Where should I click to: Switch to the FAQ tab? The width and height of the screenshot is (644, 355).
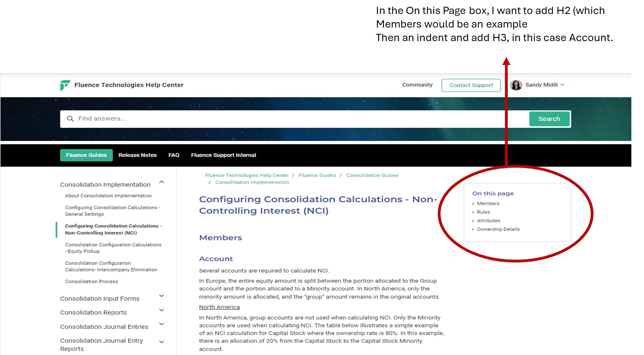[174, 155]
